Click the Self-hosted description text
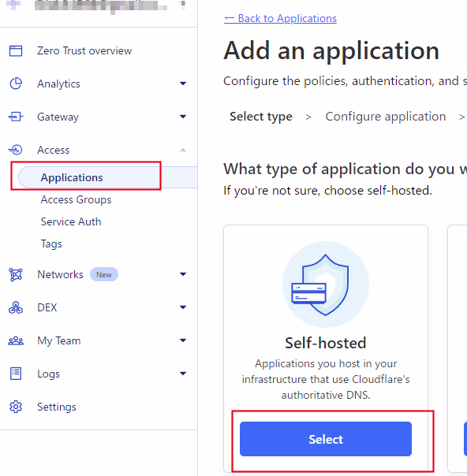The height and width of the screenshot is (476, 467). click(326, 380)
